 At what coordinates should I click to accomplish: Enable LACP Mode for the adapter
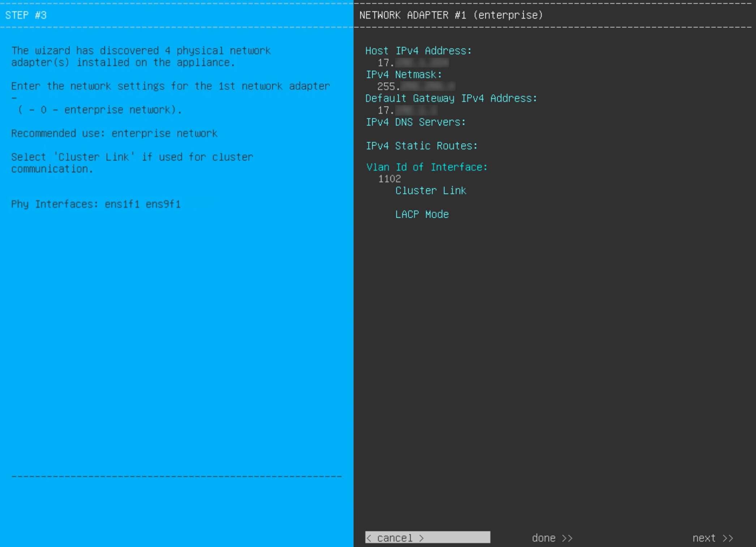pyautogui.click(x=422, y=214)
